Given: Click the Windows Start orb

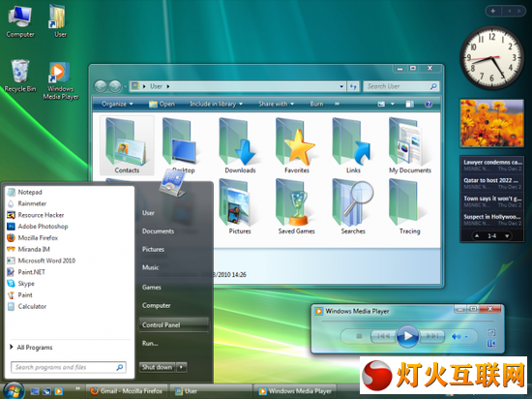Looking at the screenshot, I should 13,391.
